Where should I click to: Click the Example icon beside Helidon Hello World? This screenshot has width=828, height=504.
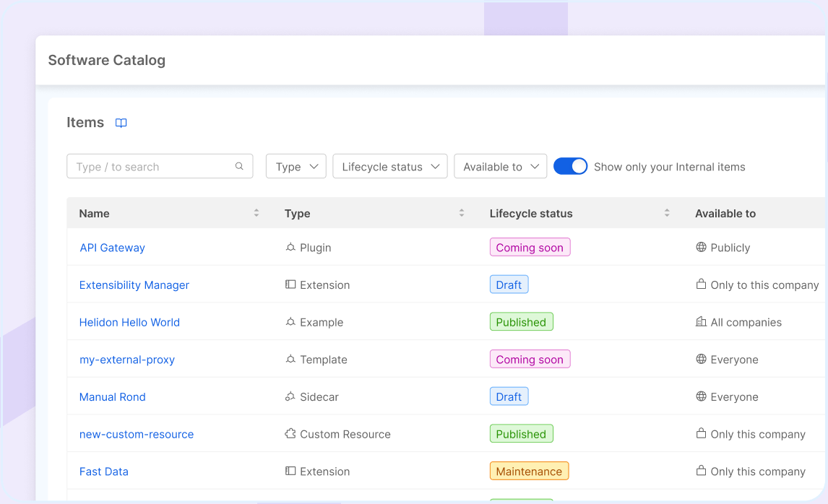point(290,322)
